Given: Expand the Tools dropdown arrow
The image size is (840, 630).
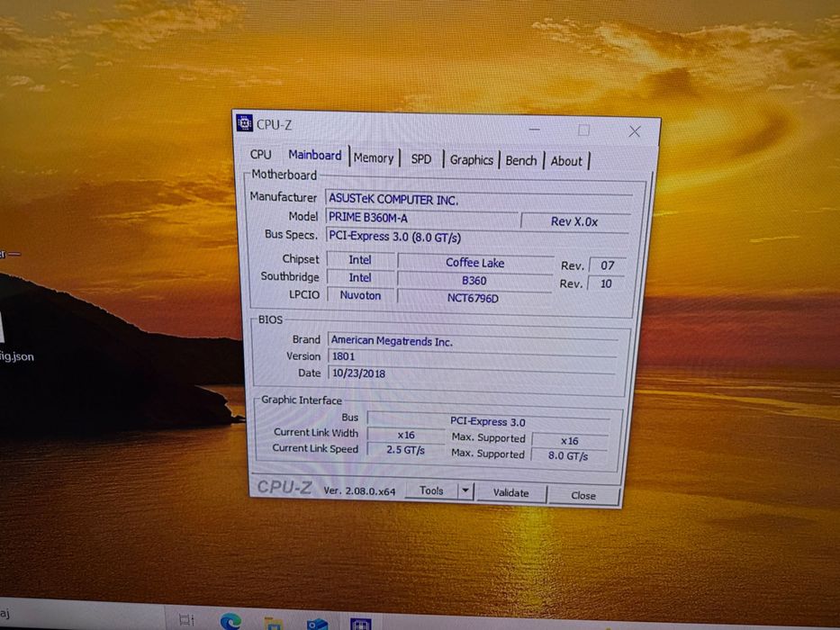Looking at the screenshot, I should (x=465, y=490).
